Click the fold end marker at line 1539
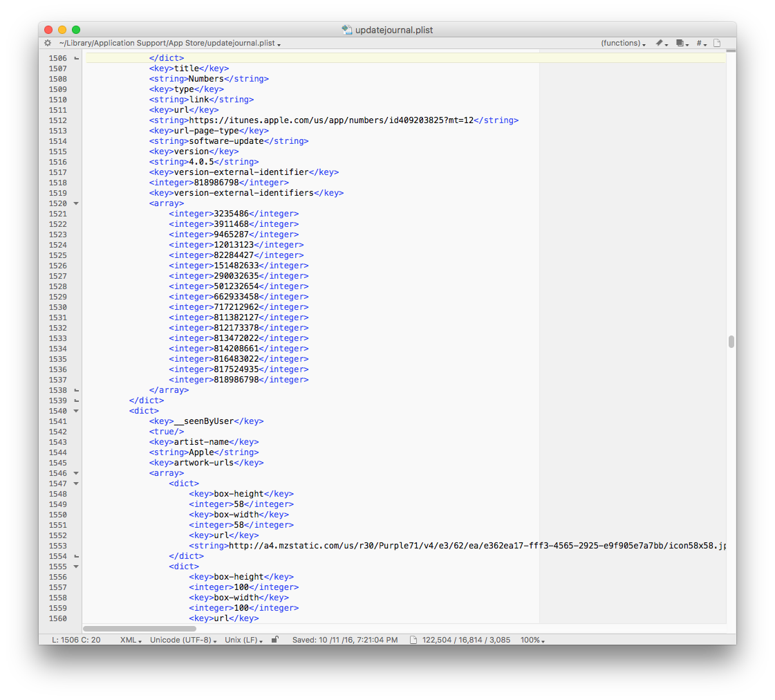The image size is (775, 700). pyautogui.click(x=76, y=400)
